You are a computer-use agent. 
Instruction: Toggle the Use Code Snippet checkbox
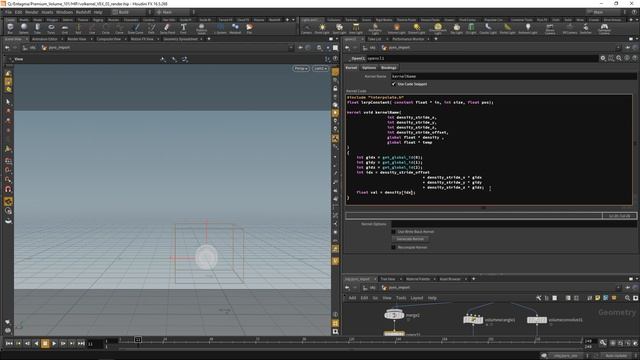(394, 84)
